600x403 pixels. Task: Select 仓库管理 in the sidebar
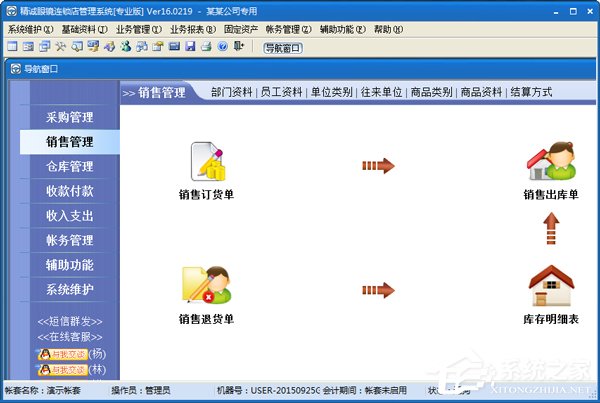tap(70, 166)
